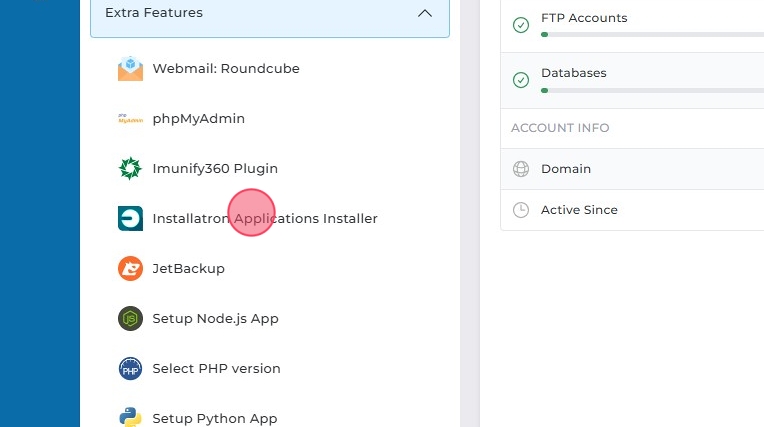Screen dimensions: 764x427
Task: Click the Node.js hexagon icon
Action: (x=130, y=319)
